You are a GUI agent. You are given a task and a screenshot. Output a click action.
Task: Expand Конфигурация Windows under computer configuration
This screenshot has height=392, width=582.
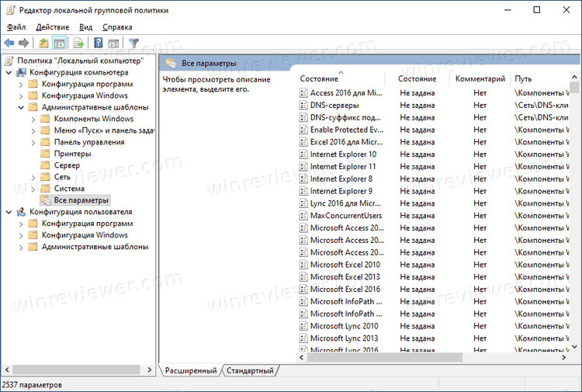tap(21, 95)
